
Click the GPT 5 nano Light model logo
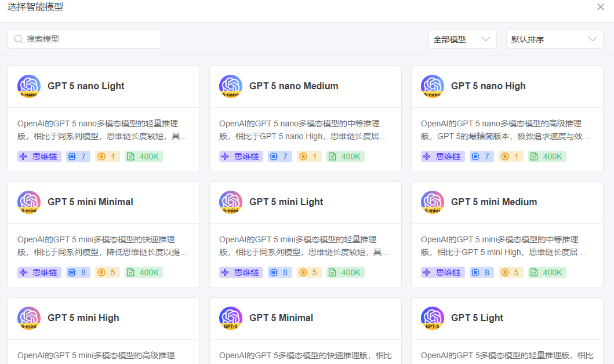point(29,86)
